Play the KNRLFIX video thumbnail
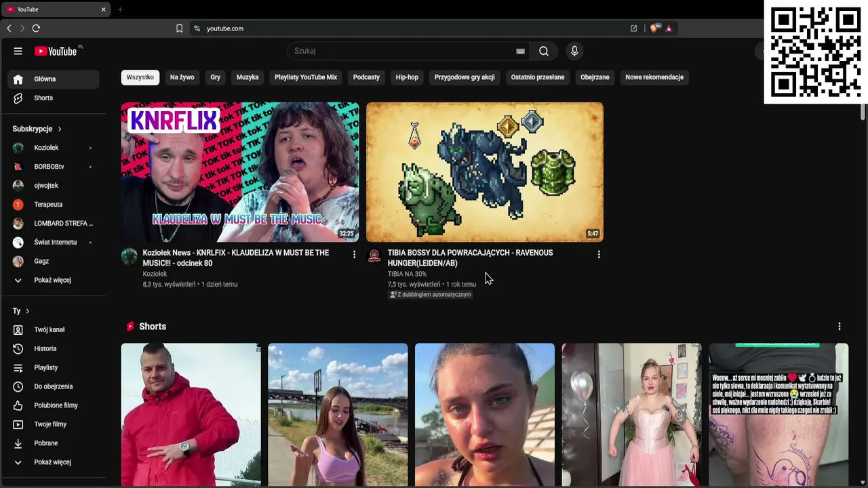This screenshot has width=868, height=488. 240,172
